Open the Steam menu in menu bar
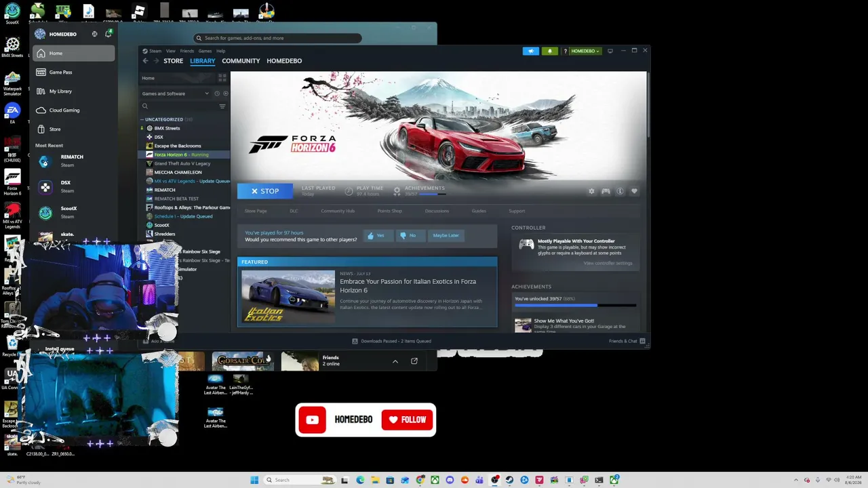This screenshot has width=868, height=488. pos(155,51)
